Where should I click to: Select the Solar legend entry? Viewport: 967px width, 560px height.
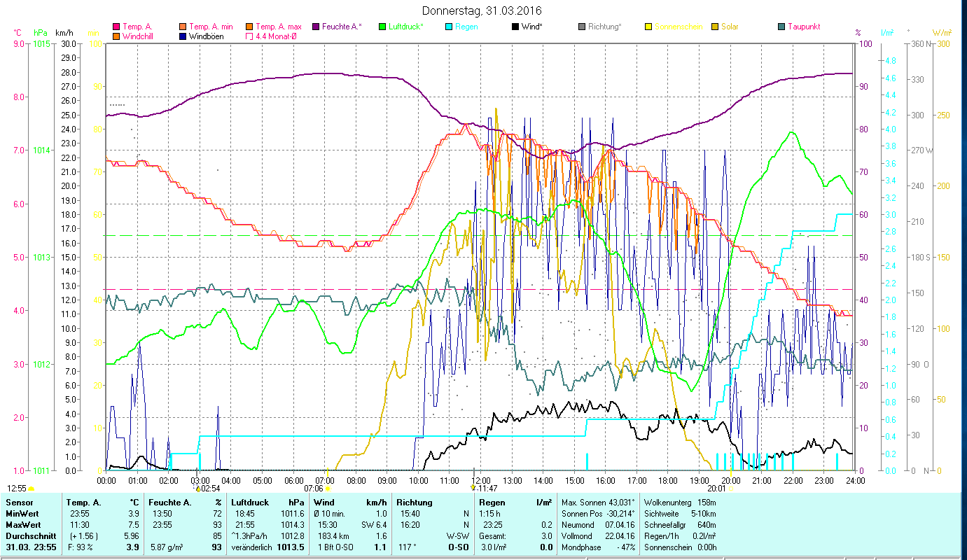click(725, 27)
